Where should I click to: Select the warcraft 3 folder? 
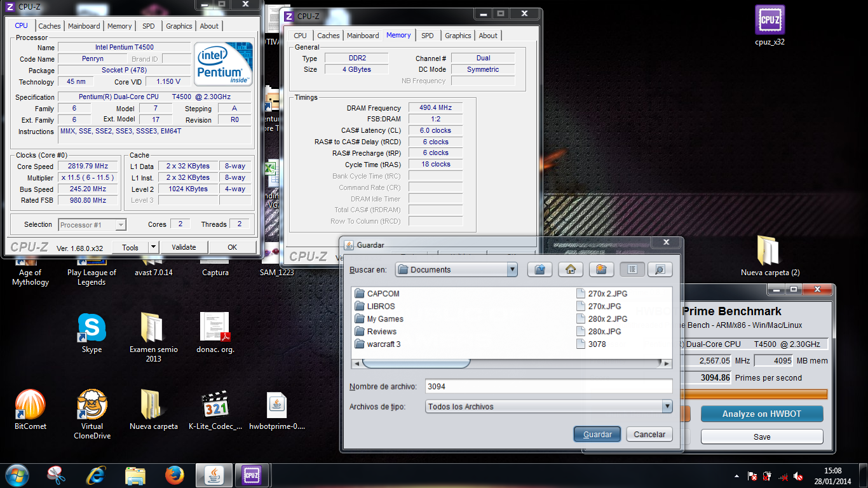point(377,344)
